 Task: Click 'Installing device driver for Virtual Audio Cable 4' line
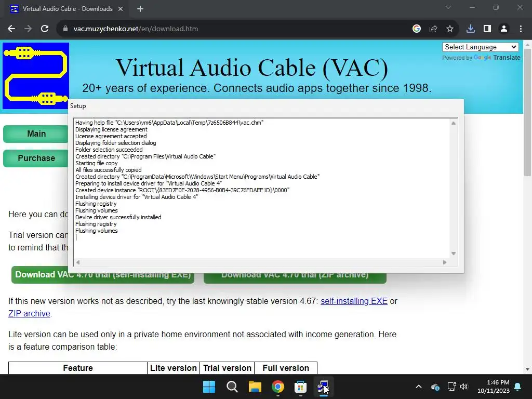pos(137,197)
